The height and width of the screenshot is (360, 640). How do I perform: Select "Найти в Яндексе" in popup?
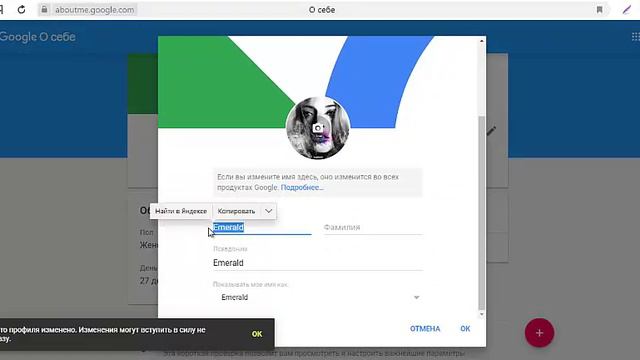pyautogui.click(x=181, y=211)
